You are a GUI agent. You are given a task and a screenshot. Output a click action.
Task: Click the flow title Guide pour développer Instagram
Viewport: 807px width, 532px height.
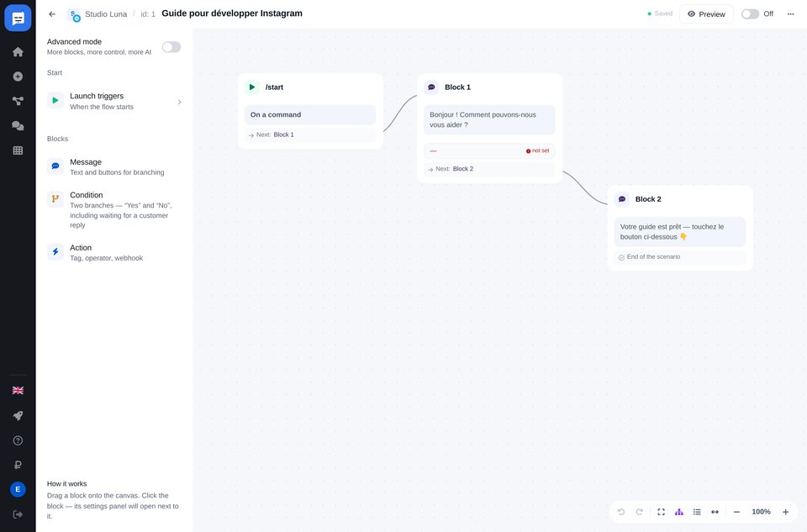point(232,13)
